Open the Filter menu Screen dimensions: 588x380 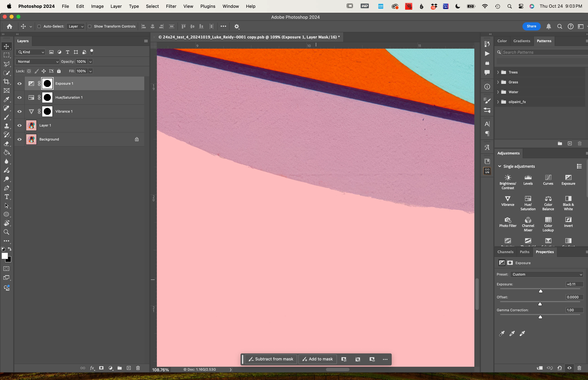pos(171,6)
